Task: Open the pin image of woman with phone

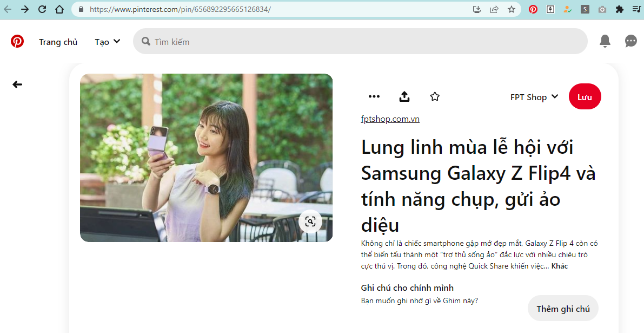Action: (x=206, y=158)
